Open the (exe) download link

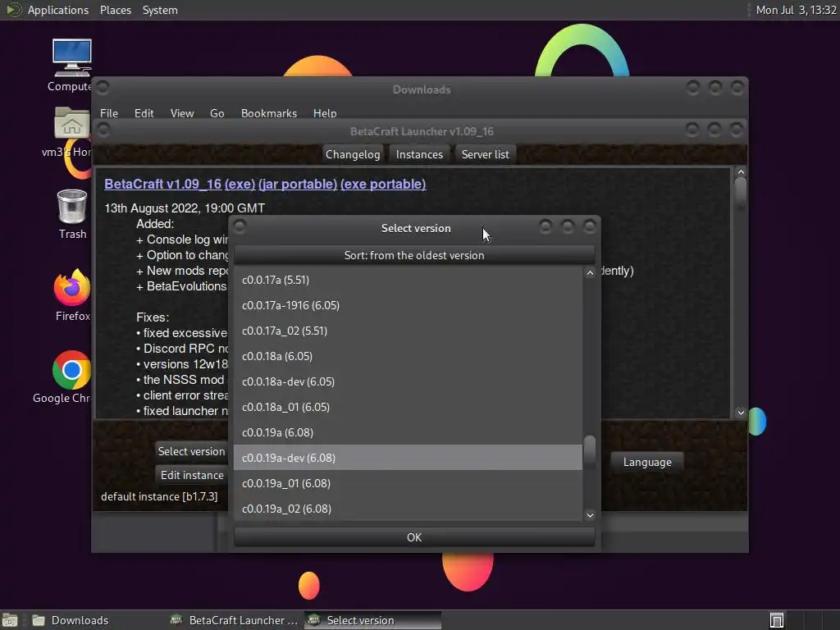(x=240, y=184)
